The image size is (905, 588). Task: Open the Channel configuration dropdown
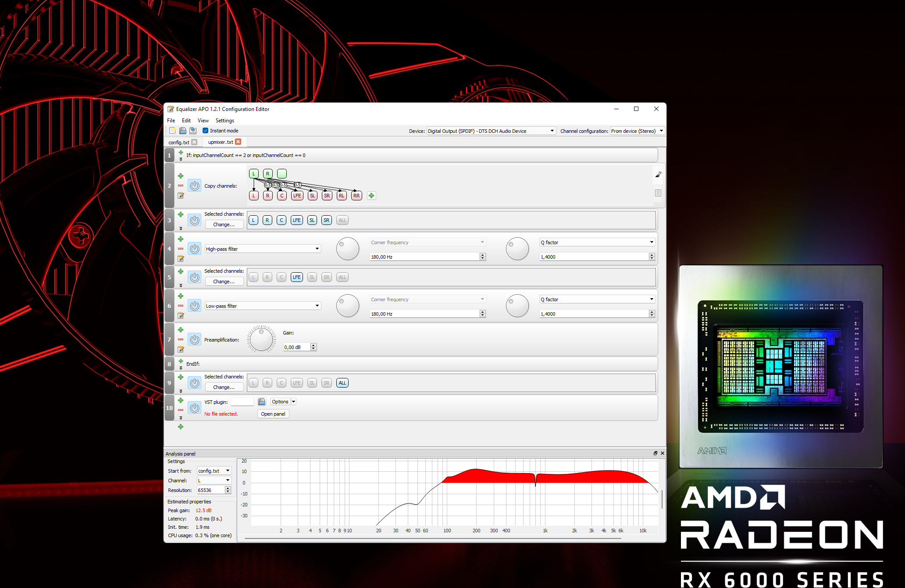(x=638, y=131)
